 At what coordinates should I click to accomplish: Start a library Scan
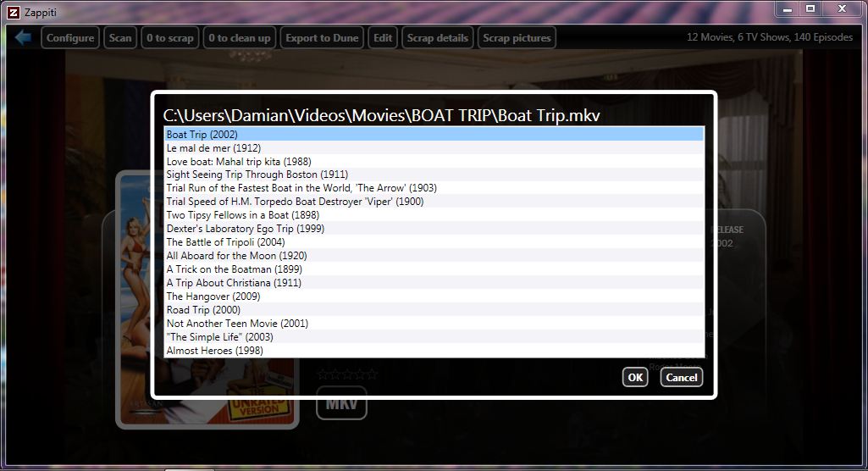click(120, 37)
